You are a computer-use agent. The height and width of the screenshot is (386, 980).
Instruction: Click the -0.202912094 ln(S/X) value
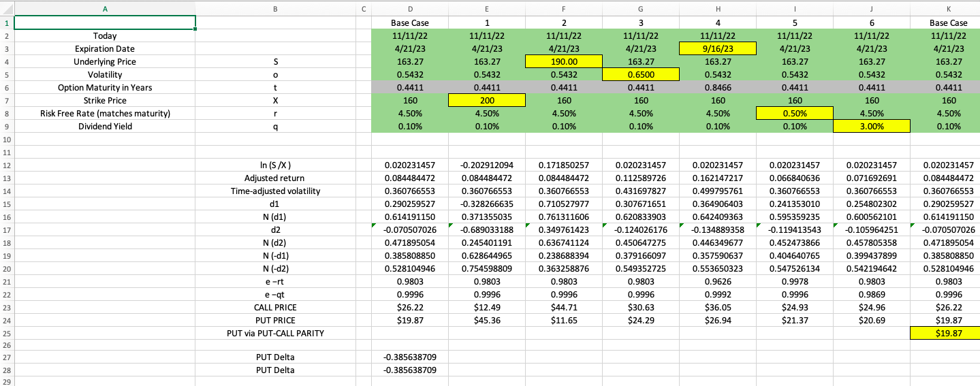pyautogui.click(x=487, y=165)
